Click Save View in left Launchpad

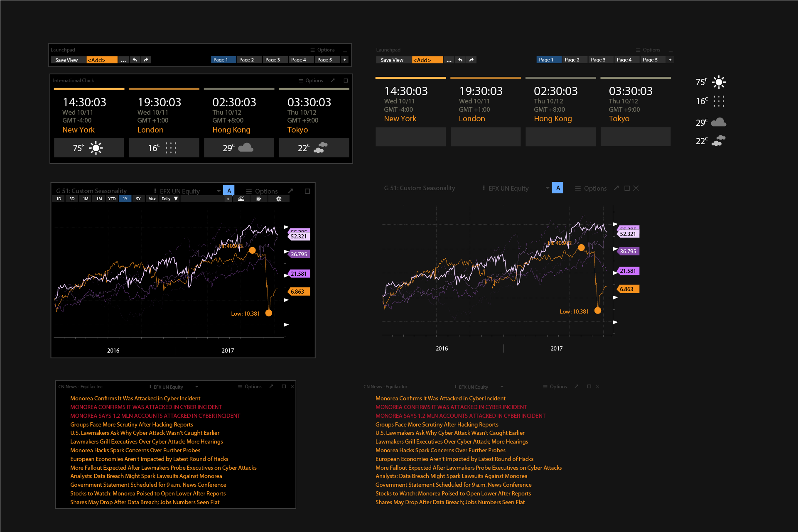(x=66, y=60)
